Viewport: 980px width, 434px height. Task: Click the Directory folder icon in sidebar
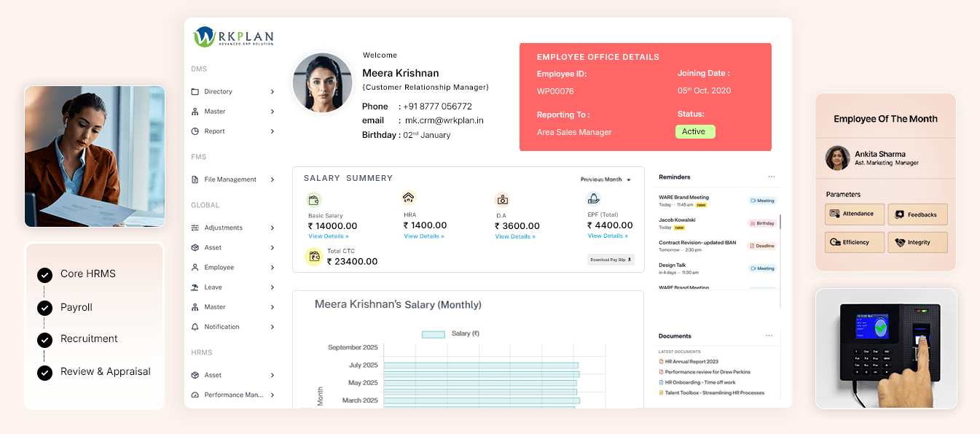click(195, 92)
